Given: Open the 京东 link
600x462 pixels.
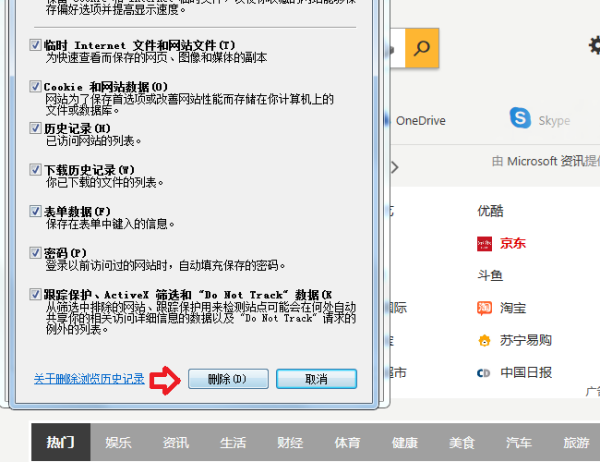Looking at the screenshot, I should pos(513,243).
